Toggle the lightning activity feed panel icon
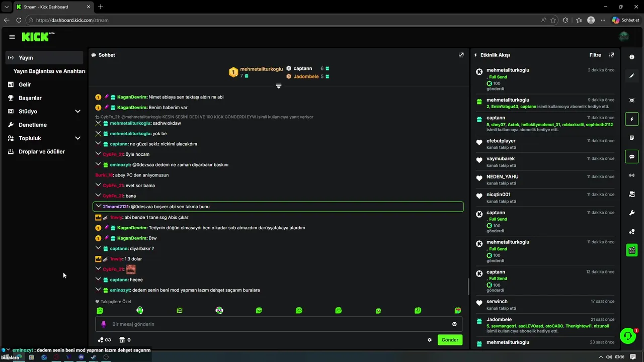This screenshot has height=362, width=644. [632, 119]
